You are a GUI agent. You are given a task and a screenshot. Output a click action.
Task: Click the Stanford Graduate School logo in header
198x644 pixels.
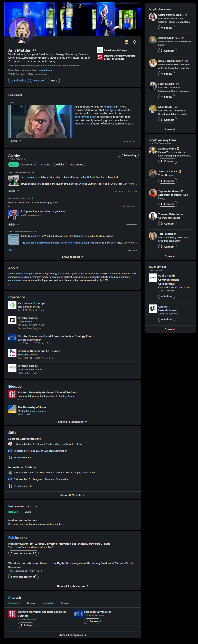(100, 57)
